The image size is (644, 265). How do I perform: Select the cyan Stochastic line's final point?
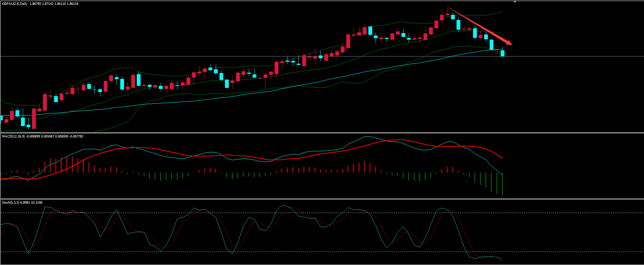[x=502, y=260]
